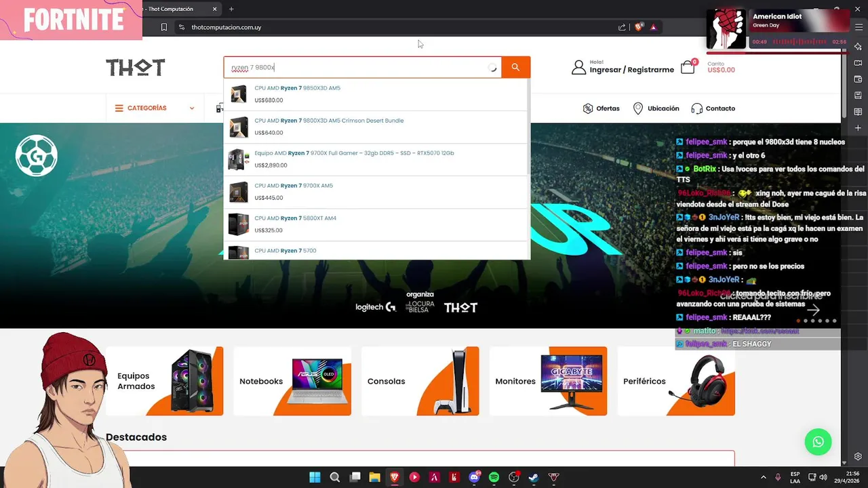The height and width of the screenshot is (488, 868).
Task: Click inside the product search field
Action: (x=362, y=67)
